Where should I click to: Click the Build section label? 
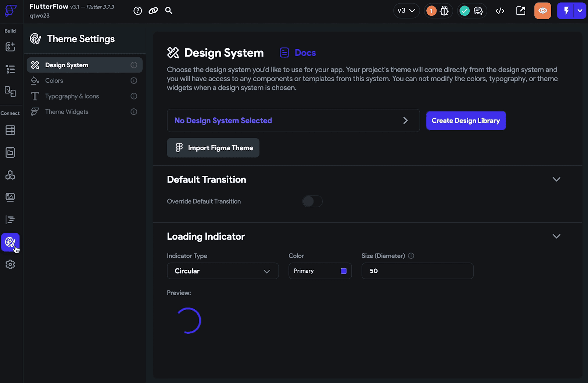10,31
